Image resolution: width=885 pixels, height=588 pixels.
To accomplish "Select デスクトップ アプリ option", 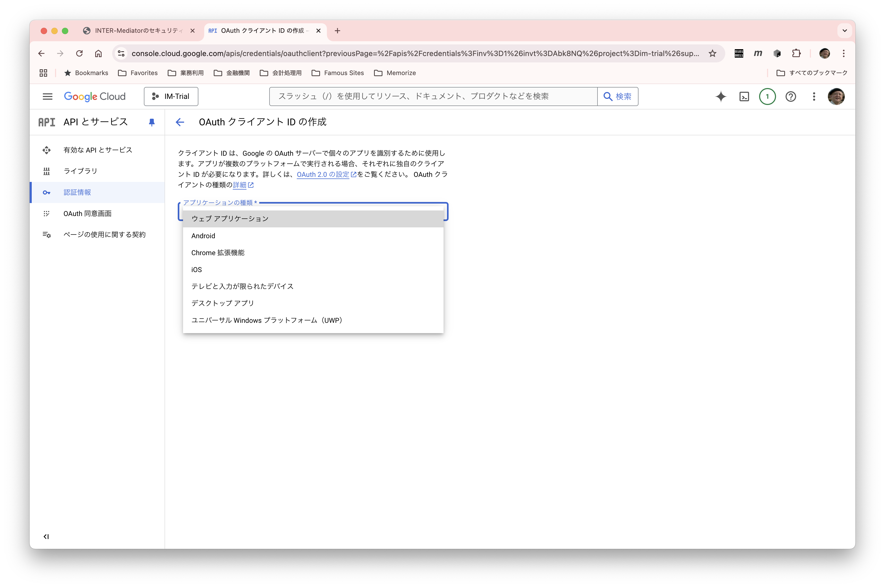I will click(x=313, y=303).
